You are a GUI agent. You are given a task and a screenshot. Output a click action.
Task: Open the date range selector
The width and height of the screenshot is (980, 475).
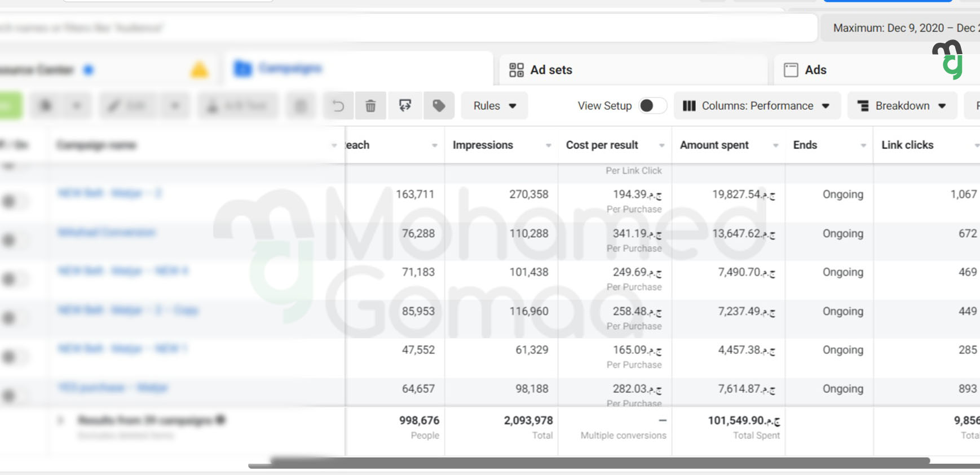900,28
